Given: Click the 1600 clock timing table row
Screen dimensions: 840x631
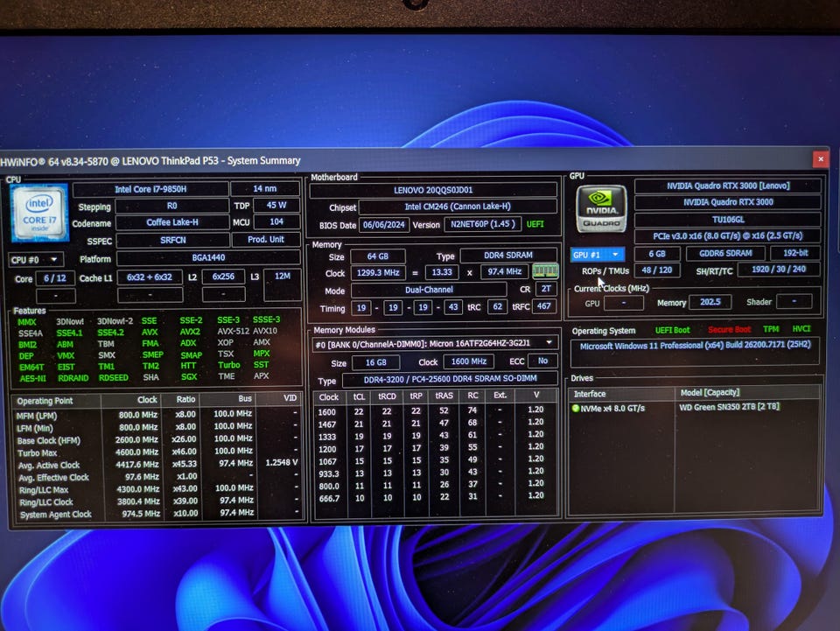Looking at the screenshot, I should pyautogui.click(x=435, y=410).
